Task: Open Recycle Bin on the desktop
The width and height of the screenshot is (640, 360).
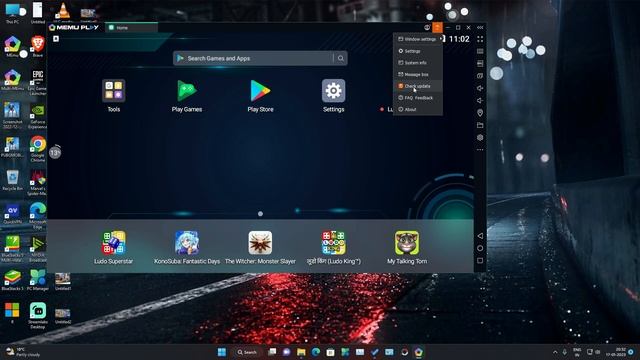Action: click(12, 180)
